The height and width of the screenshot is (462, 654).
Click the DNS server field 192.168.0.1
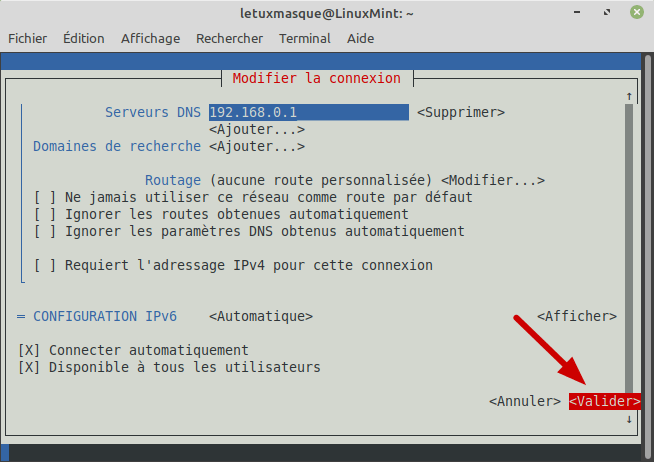[x=309, y=112]
